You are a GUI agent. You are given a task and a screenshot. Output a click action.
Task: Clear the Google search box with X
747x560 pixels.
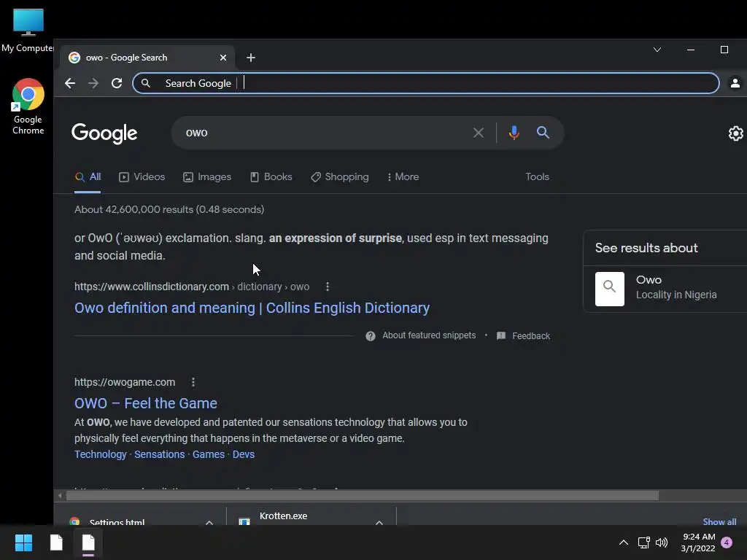click(479, 133)
